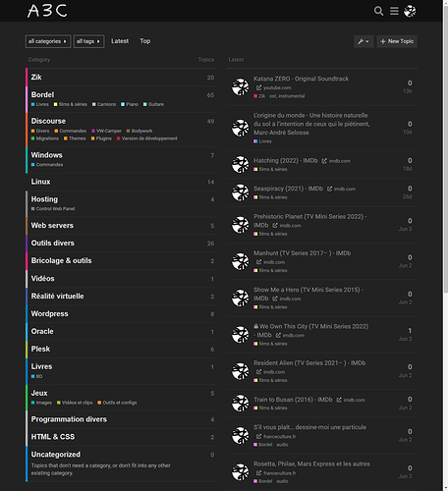448x491 pixels.
Task: Open Outils et configs subcategory
Action: coord(117,403)
